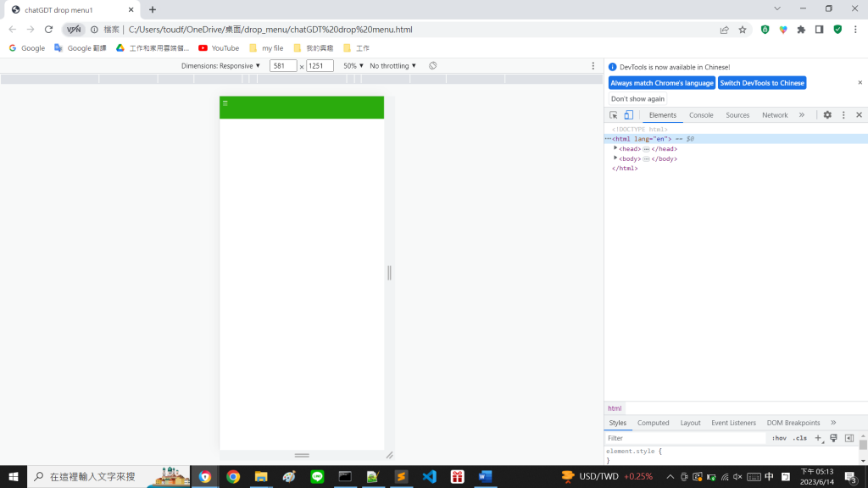The width and height of the screenshot is (868, 488).
Task: Click the viewport right-edge resize handle
Action: tap(389, 273)
